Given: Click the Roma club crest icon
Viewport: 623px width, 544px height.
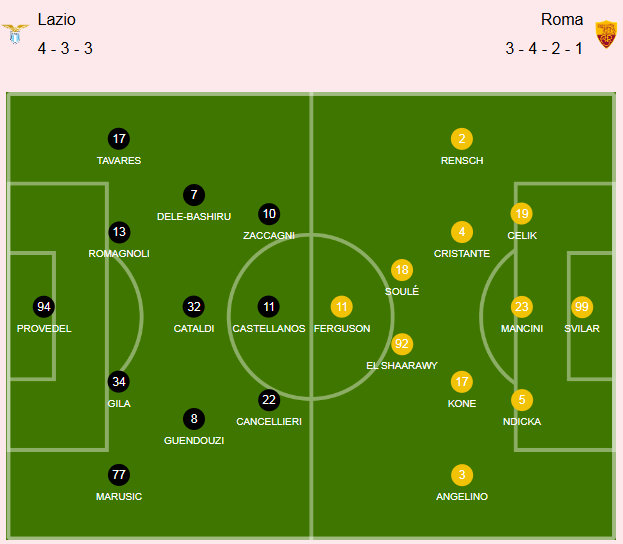Looking at the screenshot, I should (x=606, y=34).
